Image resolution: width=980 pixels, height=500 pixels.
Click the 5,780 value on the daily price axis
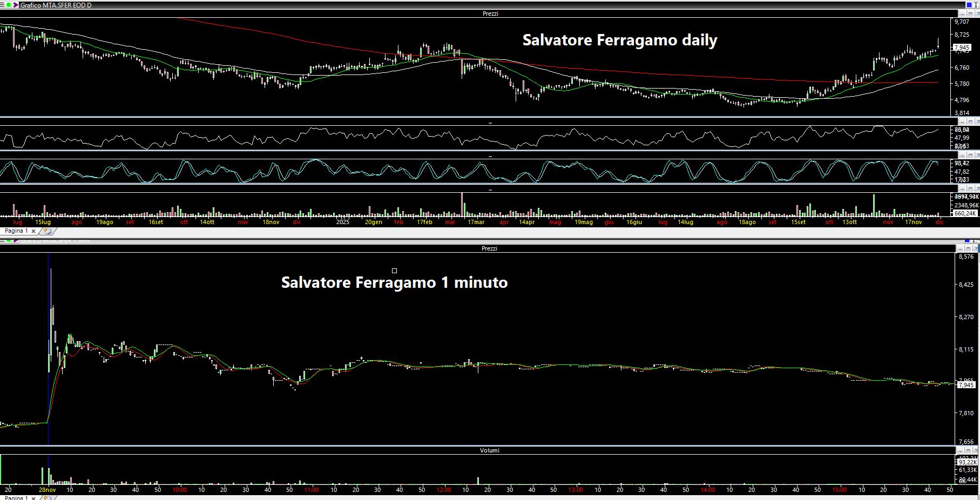pyautogui.click(x=962, y=84)
